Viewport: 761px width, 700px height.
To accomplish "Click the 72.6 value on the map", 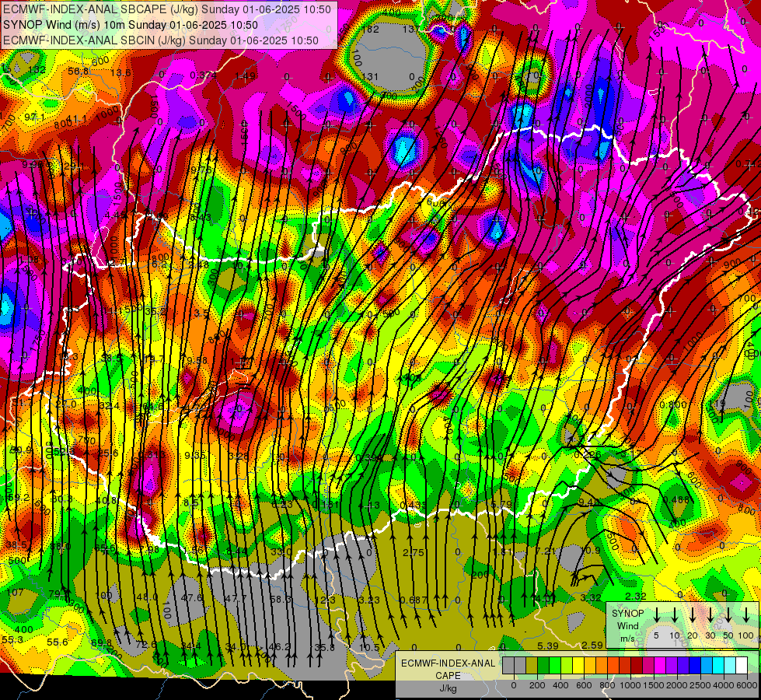I will [146, 645].
